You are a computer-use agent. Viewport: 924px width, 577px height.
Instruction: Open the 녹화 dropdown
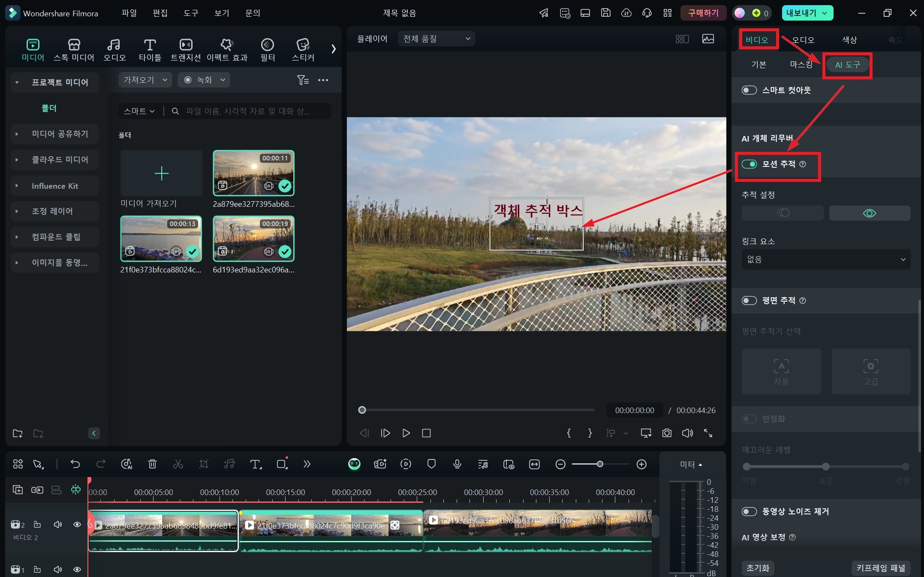[204, 80]
